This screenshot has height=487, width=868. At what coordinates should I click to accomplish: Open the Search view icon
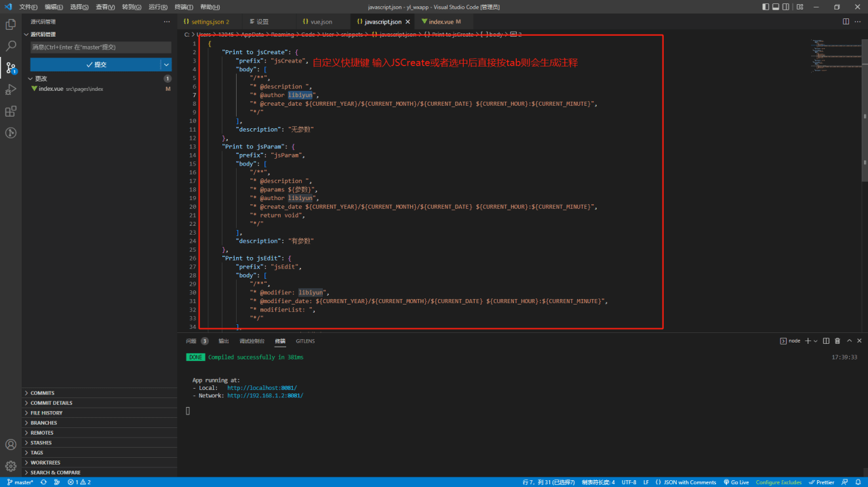(x=11, y=46)
